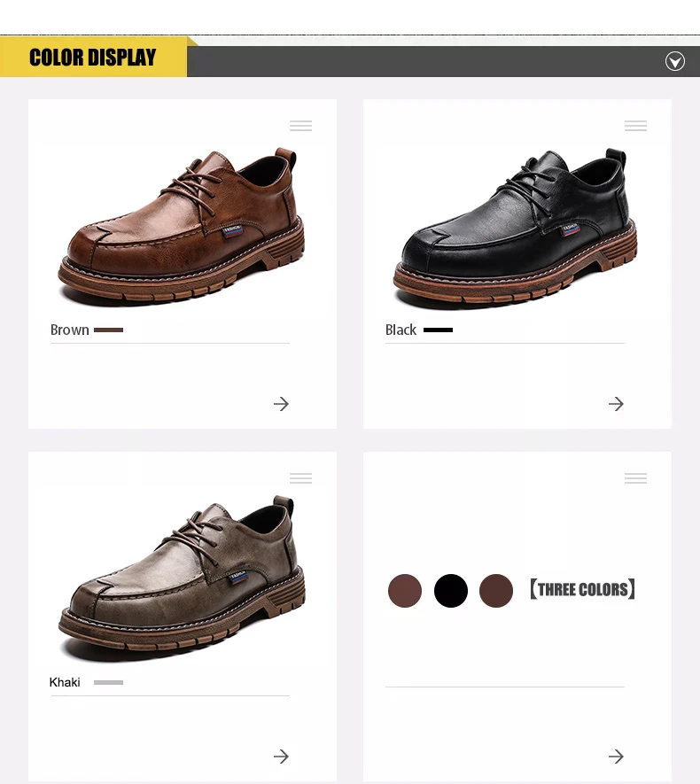This screenshot has height=784, width=700.
Task: Click the black shoe product image
Action: (516, 228)
